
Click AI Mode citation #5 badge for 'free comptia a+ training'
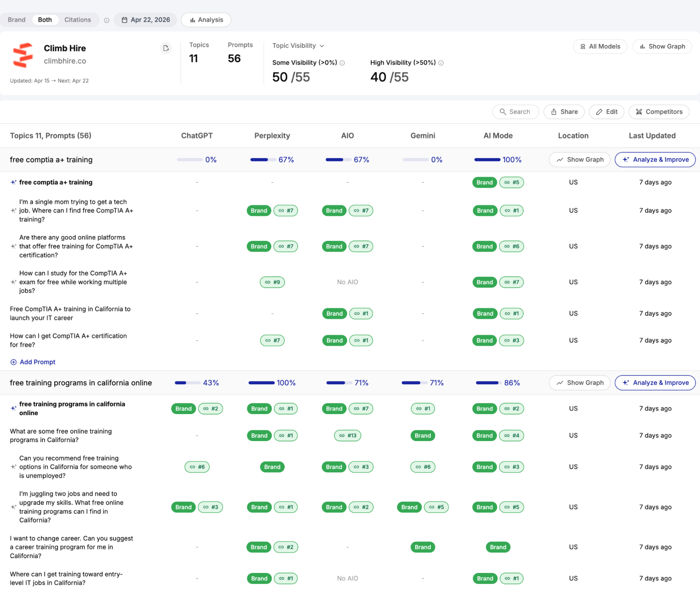[x=511, y=182]
